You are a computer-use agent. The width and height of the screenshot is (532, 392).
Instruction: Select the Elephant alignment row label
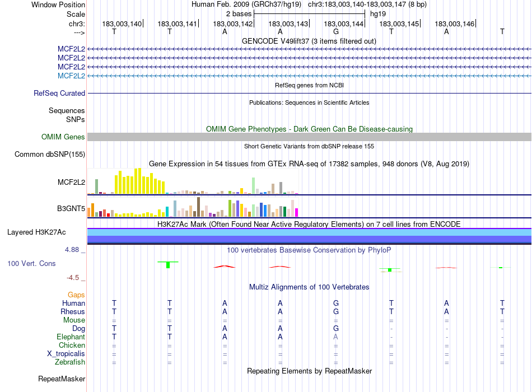click(71, 337)
